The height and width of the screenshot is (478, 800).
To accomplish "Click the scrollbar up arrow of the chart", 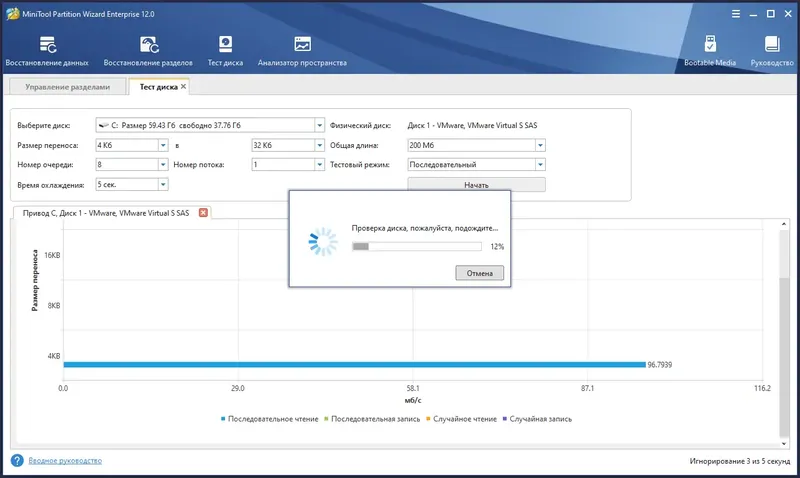I will [x=784, y=224].
